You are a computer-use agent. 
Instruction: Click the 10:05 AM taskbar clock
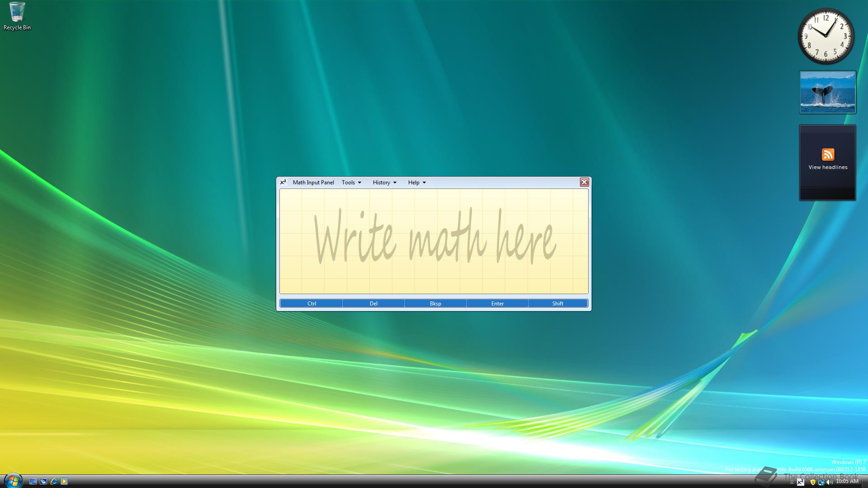847,481
